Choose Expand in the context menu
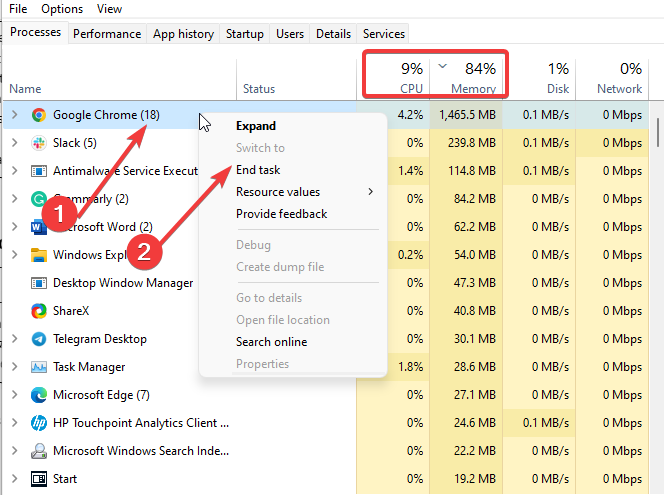The height and width of the screenshot is (495, 664). (x=256, y=126)
